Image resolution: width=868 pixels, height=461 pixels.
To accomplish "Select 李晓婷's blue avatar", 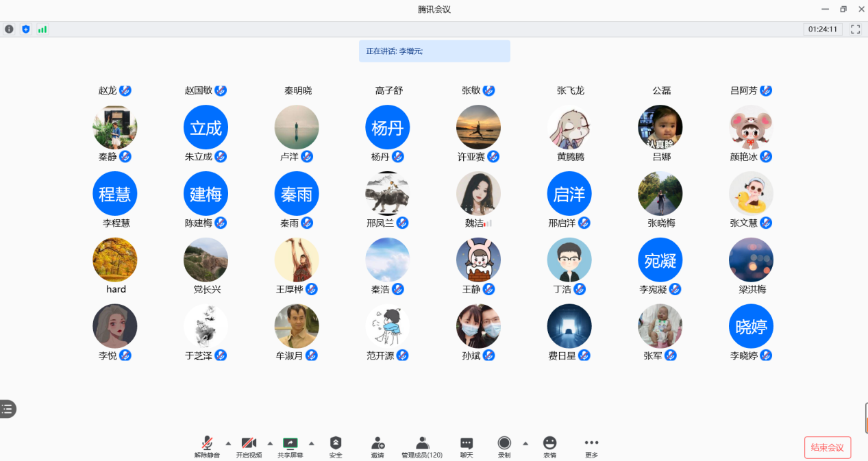I will click(x=751, y=326).
